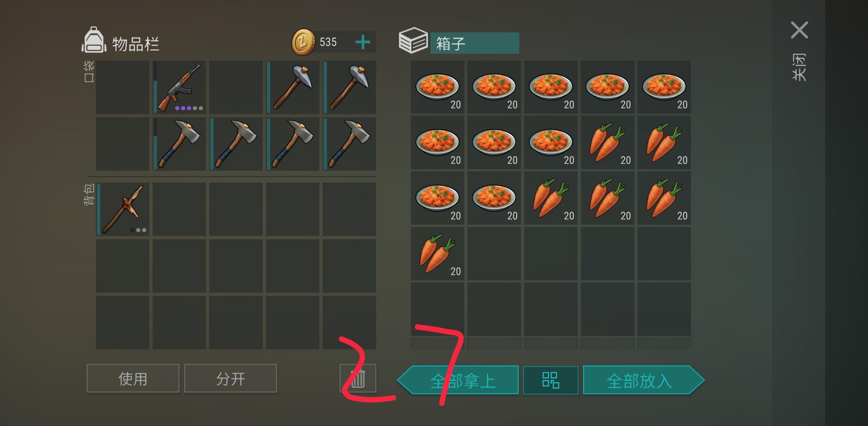Viewport: 868px width, 426px height.
Task: Click the backpack inventory icon
Action: tap(94, 40)
